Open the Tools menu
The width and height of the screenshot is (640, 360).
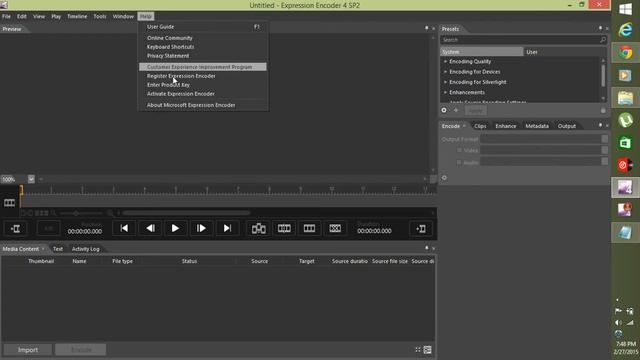(x=100, y=16)
